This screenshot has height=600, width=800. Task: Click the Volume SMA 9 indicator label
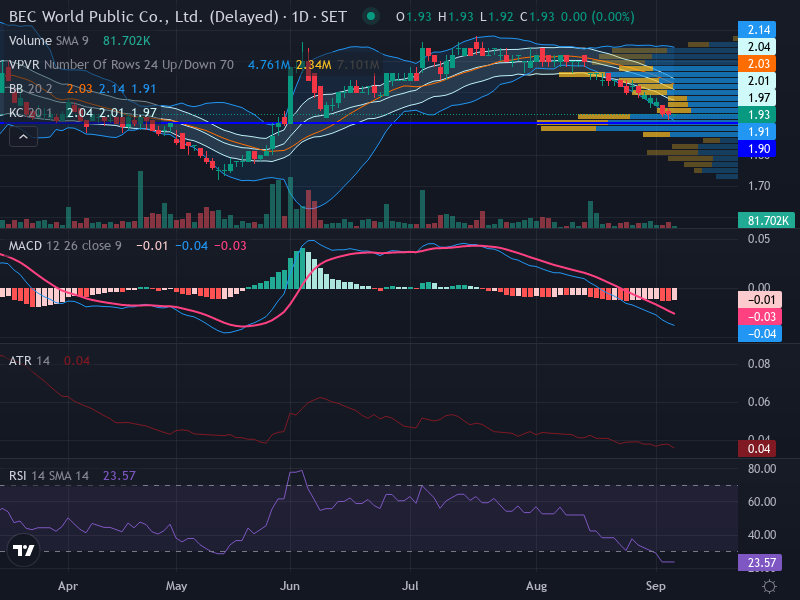[x=48, y=41]
